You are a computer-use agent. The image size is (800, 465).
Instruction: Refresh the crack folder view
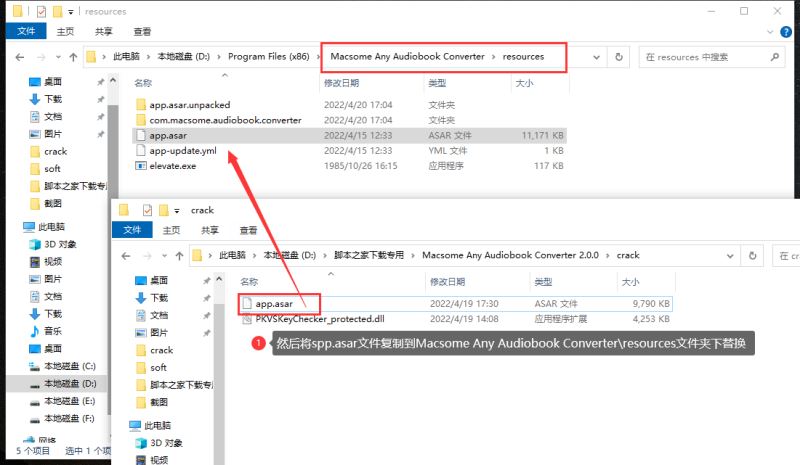click(753, 256)
